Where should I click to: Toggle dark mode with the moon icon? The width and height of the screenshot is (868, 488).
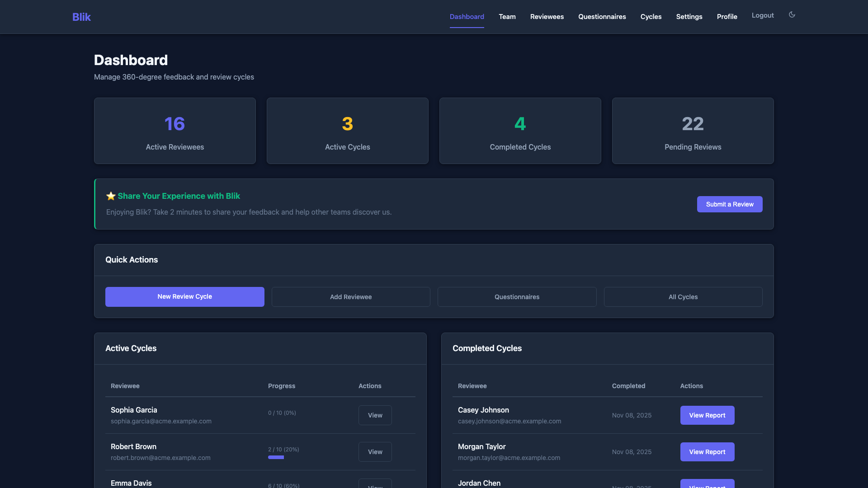click(x=792, y=14)
